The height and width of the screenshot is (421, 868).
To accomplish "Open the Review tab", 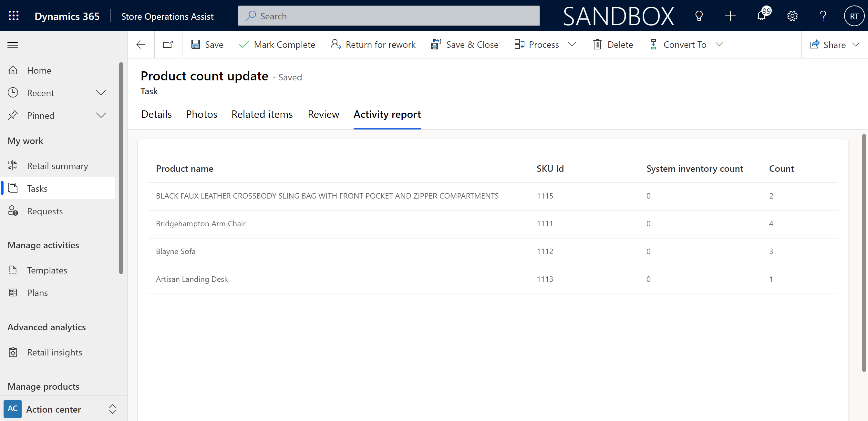I will pos(323,115).
